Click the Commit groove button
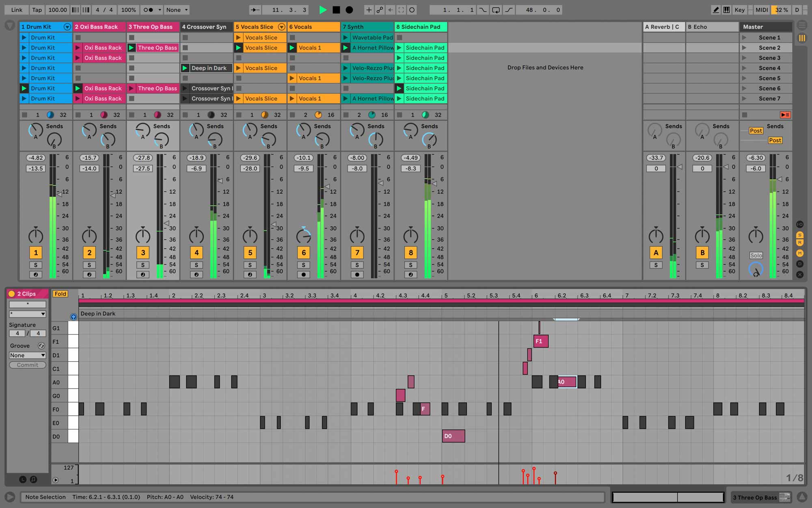Viewport: 812px width, 508px height. click(x=27, y=365)
